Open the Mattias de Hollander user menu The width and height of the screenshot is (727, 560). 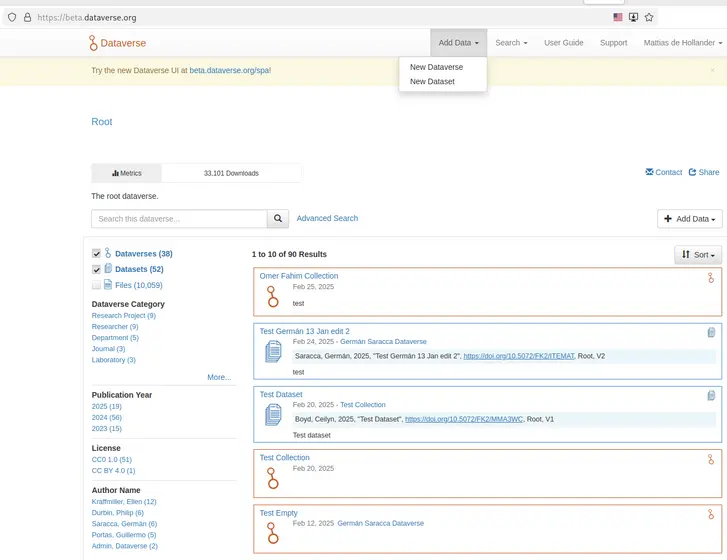(x=682, y=43)
